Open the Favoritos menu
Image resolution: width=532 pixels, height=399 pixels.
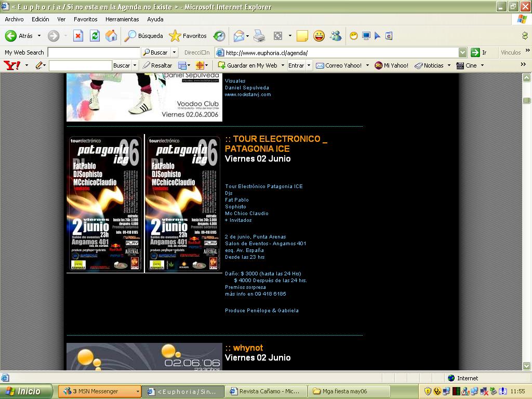point(86,19)
